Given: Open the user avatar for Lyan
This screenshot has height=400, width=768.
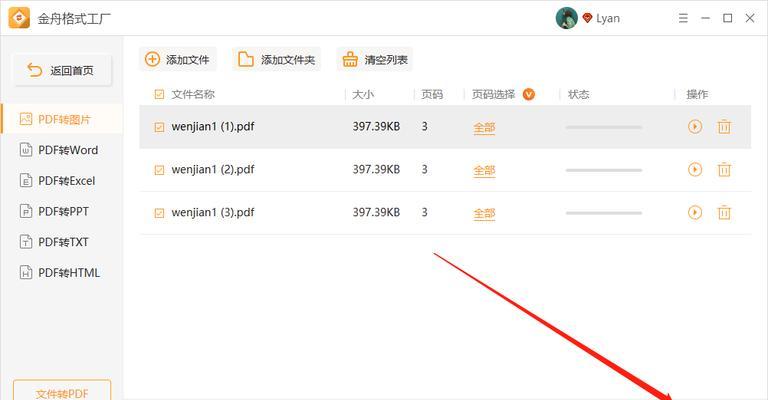Looking at the screenshot, I should [566, 18].
